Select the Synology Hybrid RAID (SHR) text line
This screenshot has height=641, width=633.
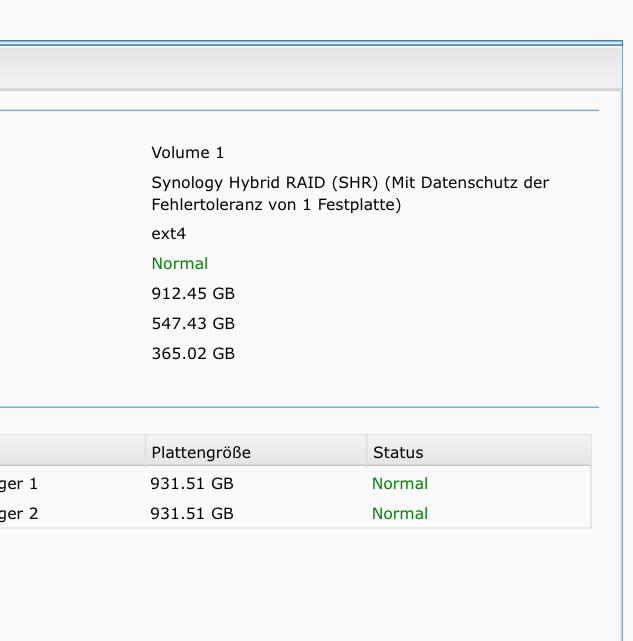[x=350, y=184]
